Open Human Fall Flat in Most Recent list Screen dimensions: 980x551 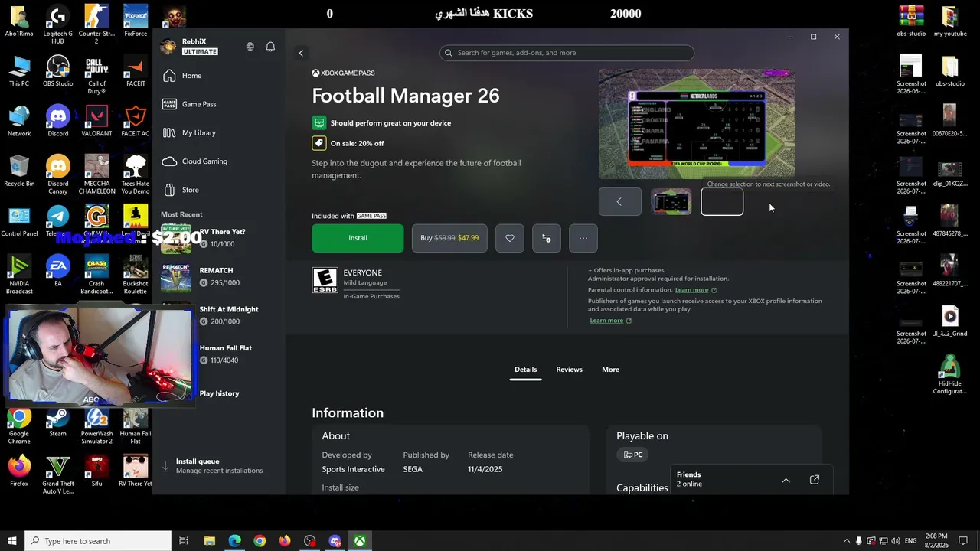(218, 354)
